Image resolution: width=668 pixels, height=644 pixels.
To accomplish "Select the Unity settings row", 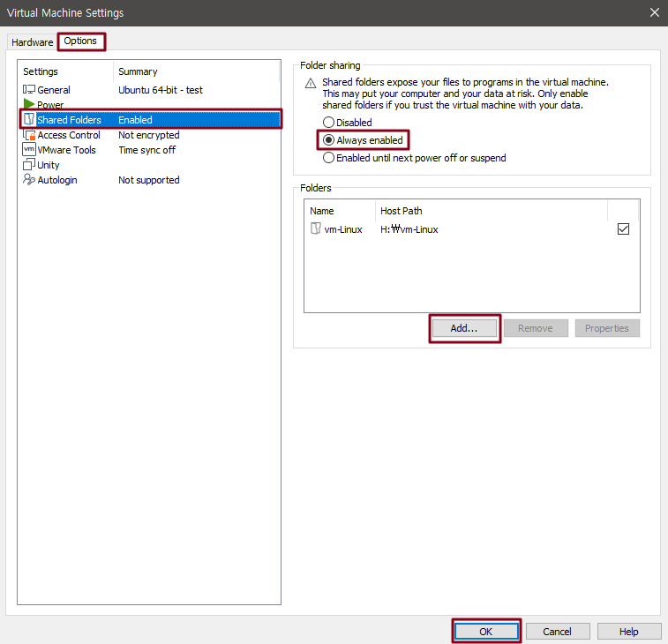I will pyautogui.click(x=150, y=165).
